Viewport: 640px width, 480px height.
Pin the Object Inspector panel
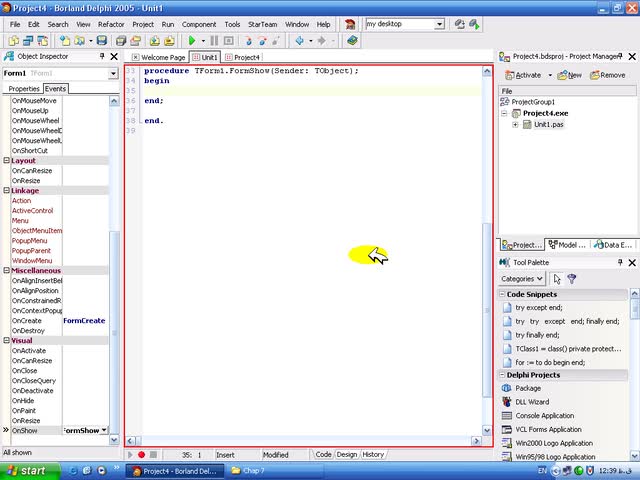click(102, 56)
